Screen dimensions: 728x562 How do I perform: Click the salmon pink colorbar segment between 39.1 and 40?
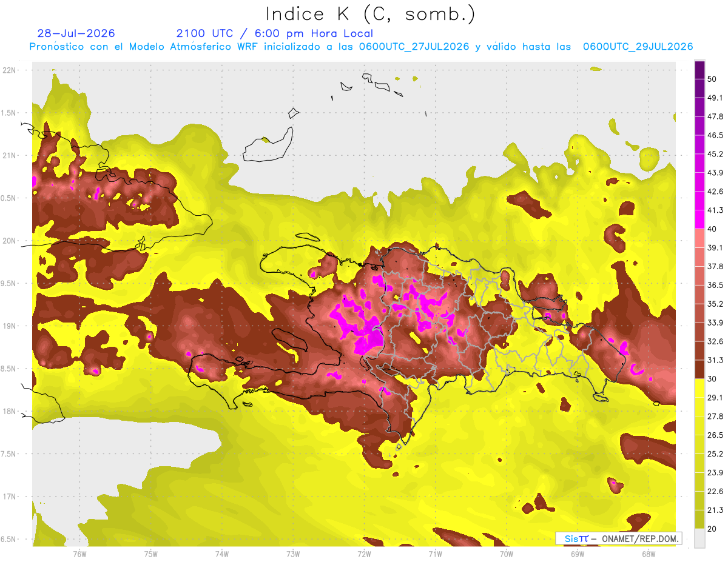tap(699, 238)
